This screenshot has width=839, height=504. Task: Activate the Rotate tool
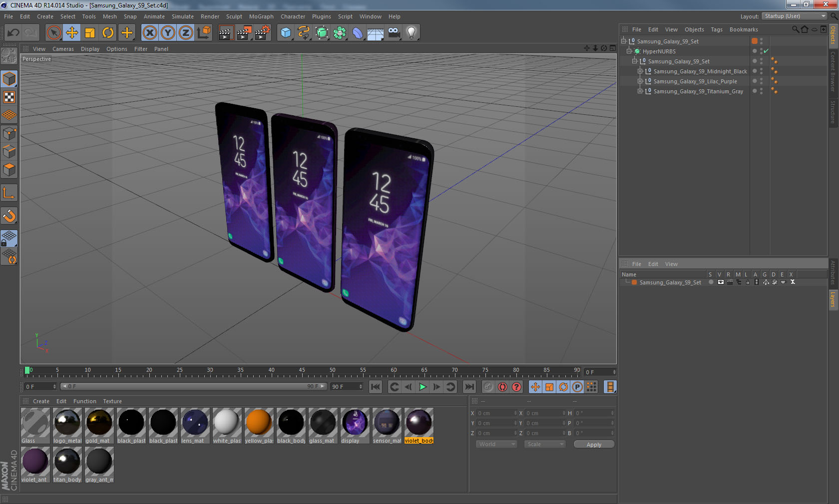(x=108, y=33)
